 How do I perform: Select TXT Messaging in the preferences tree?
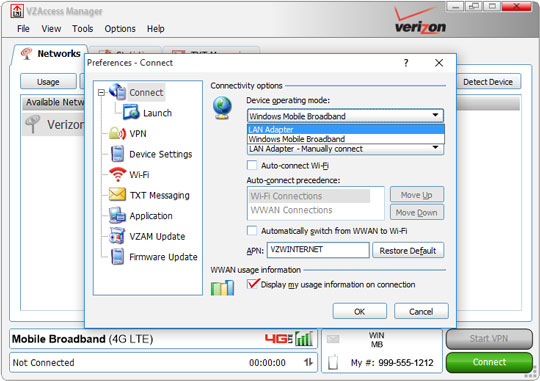pyautogui.click(x=159, y=195)
